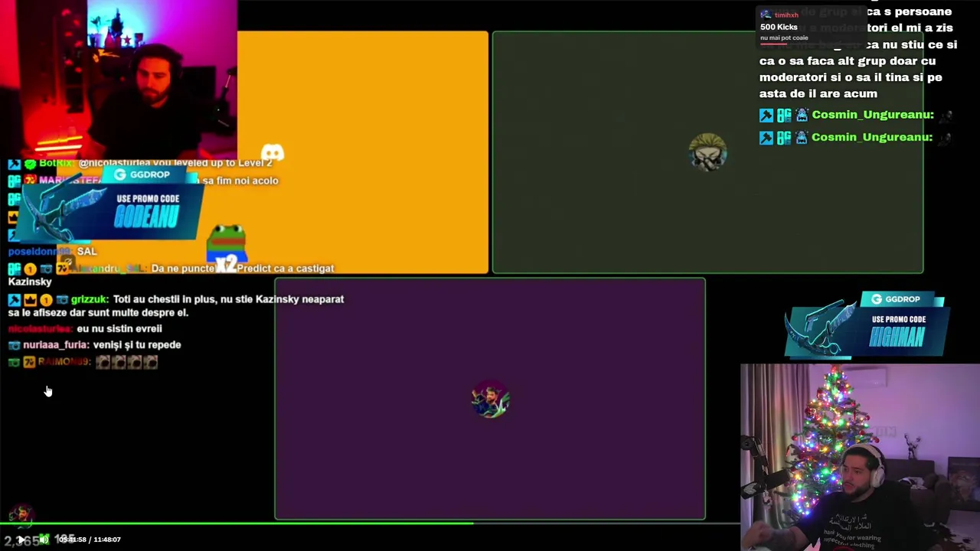The width and height of the screenshot is (980, 551).
Task: Click the 500 Kicks gift notification
Action: click(812, 25)
